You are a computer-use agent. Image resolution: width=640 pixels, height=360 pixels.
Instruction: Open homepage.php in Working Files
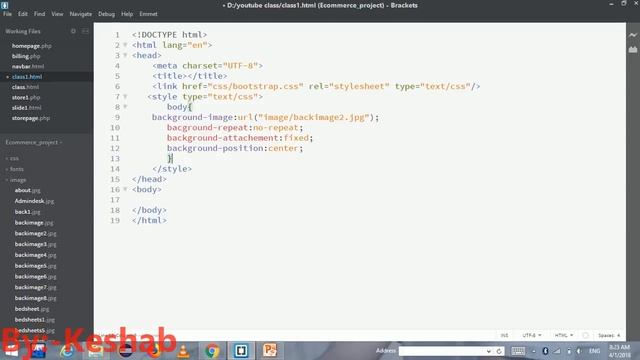tap(31, 46)
